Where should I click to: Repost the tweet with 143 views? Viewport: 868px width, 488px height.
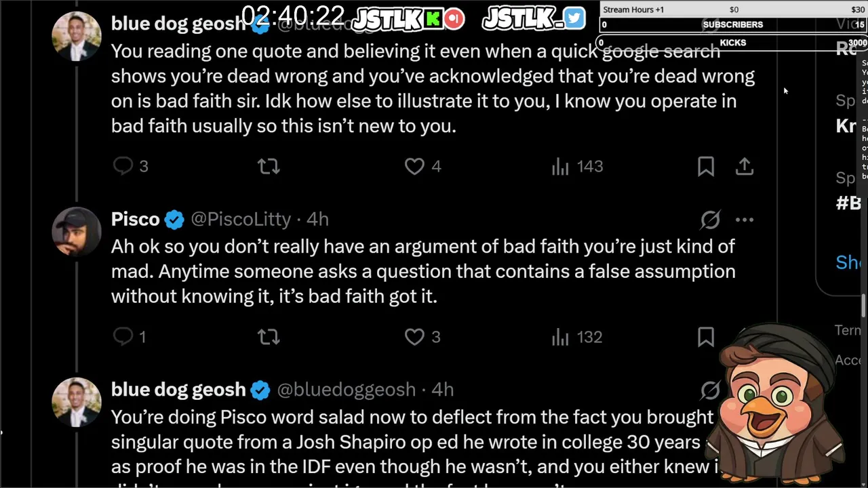point(269,166)
